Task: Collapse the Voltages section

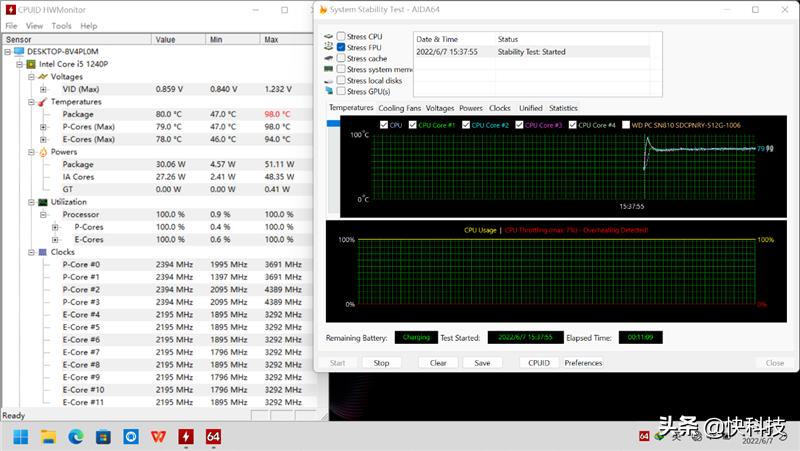Action: 31,77
